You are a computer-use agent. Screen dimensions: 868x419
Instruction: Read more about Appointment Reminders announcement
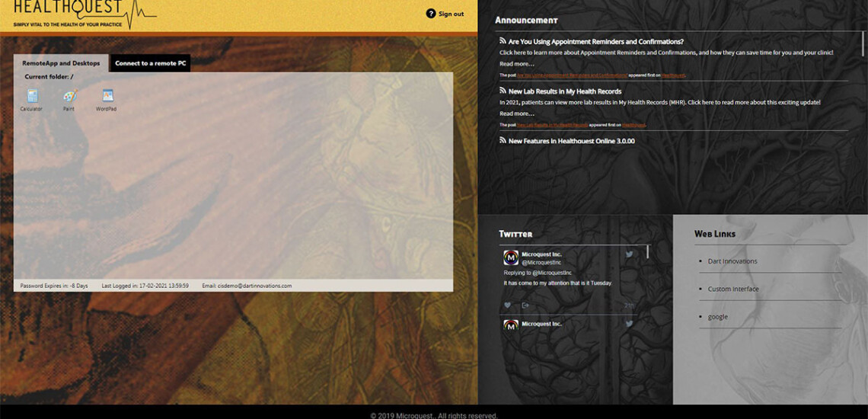pyautogui.click(x=516, y=64)
